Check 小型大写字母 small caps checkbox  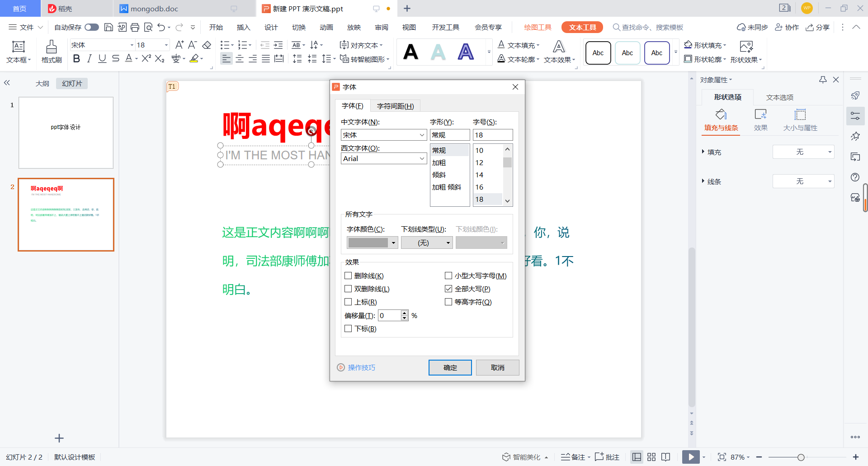point(448,276)
